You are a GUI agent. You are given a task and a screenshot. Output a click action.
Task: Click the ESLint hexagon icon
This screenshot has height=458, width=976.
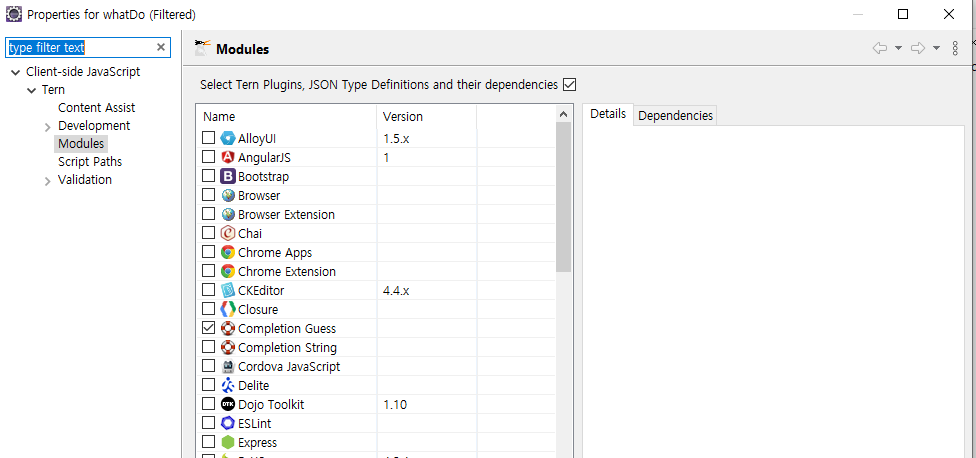click(x=228, y=423)
